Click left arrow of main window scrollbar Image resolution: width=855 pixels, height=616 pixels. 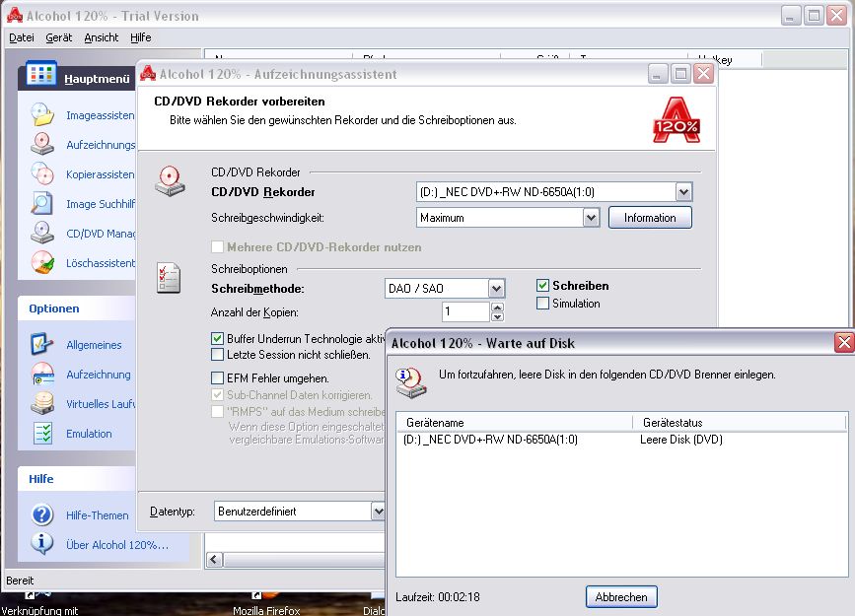tap(214, 559)
